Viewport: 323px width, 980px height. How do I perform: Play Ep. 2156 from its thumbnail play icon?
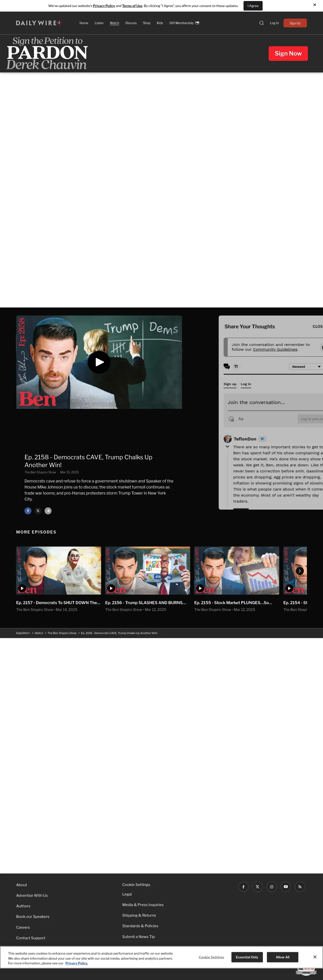tap(111, 588)
